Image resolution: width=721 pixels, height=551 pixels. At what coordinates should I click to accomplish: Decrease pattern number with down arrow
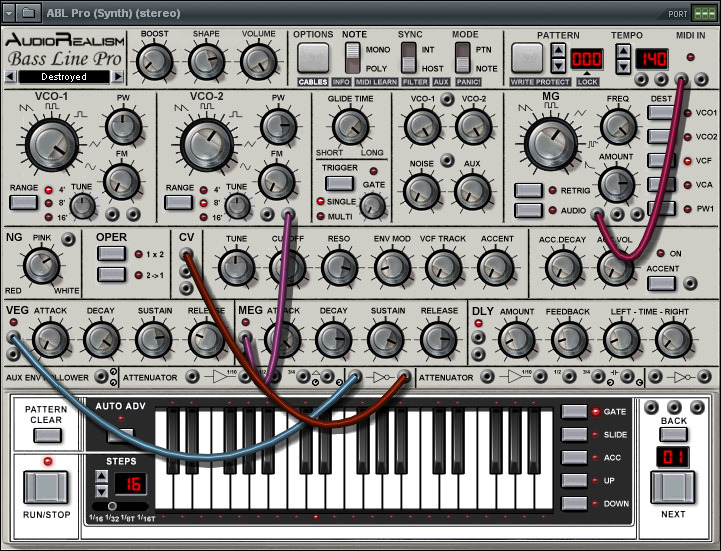[x=558, y=66]
